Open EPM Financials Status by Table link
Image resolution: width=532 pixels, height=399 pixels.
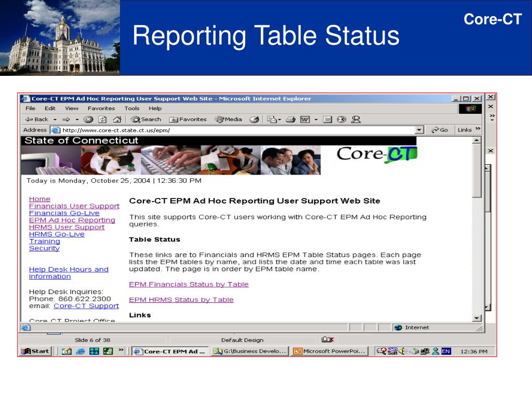tap(189, 285)
